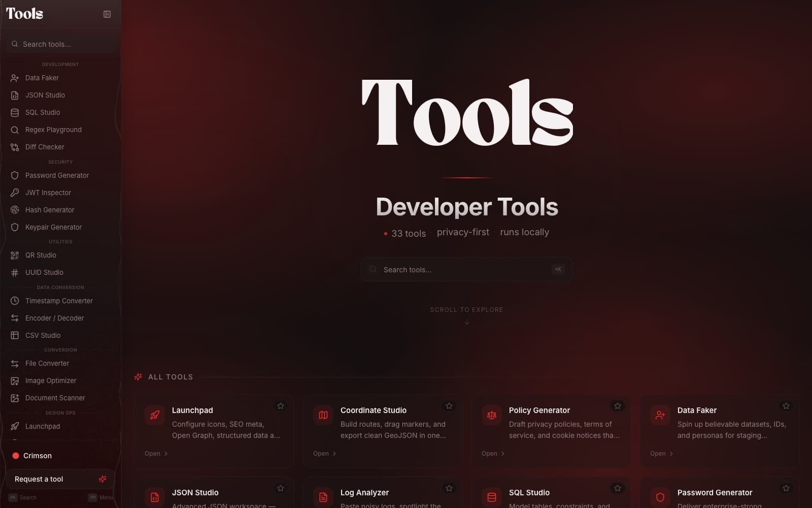Image resolution: width=812 pixels, height=508 pixels.
Task: Star the Coordinate Studio card
Action: tap(449, 406)
